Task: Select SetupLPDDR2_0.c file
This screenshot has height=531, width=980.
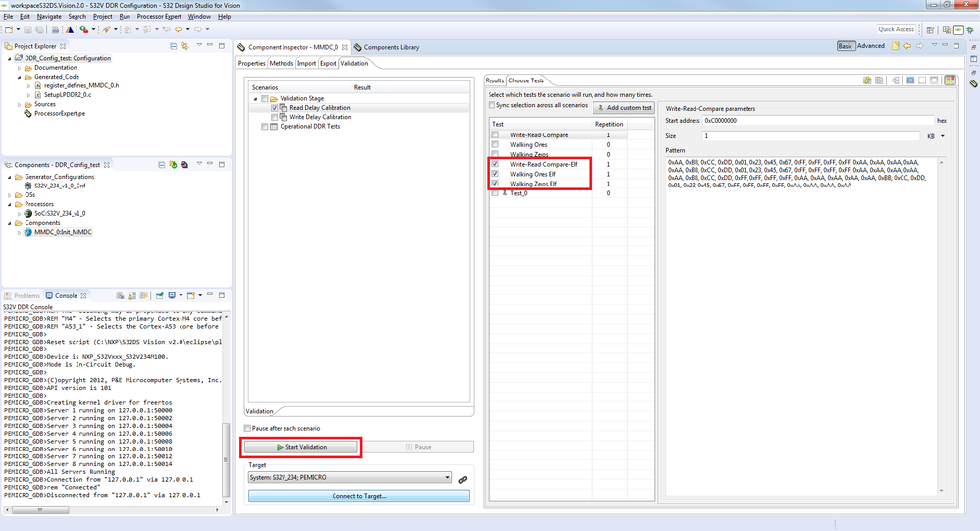Action: point(68,95)
